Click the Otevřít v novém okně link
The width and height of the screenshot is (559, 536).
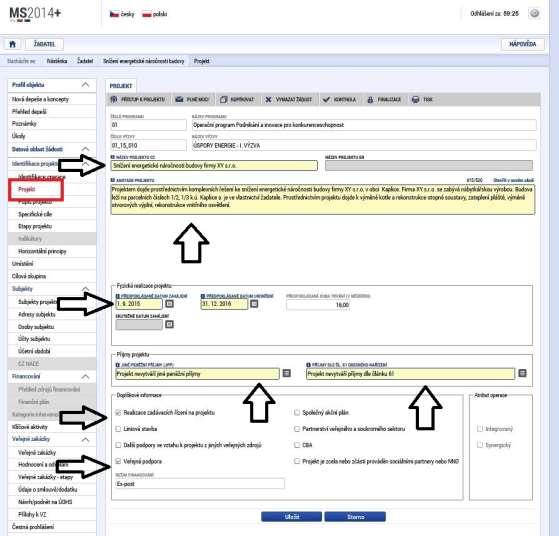click(513, 180)
